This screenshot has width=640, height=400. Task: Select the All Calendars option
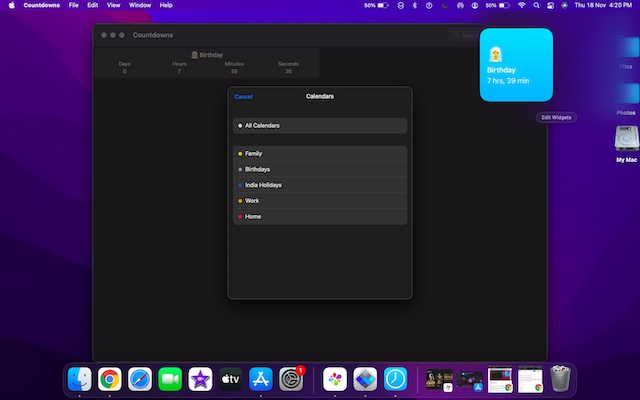click(320, 126)
